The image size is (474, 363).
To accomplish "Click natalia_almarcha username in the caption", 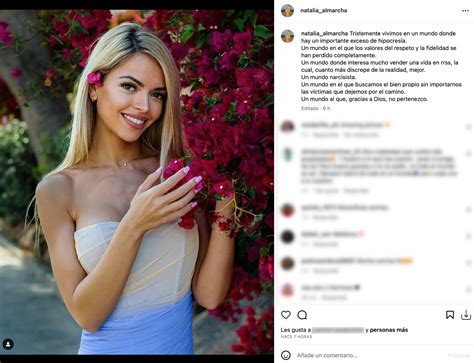I will click(x=324, y=33).
